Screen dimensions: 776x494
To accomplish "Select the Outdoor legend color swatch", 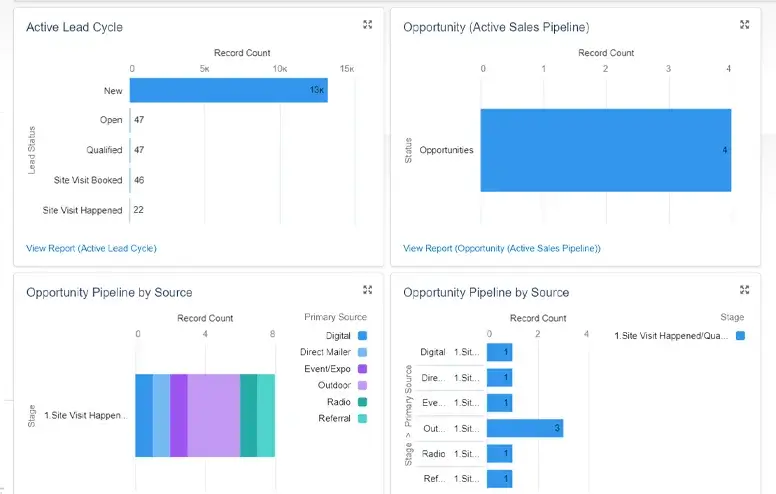I will (x=362, y=385).
